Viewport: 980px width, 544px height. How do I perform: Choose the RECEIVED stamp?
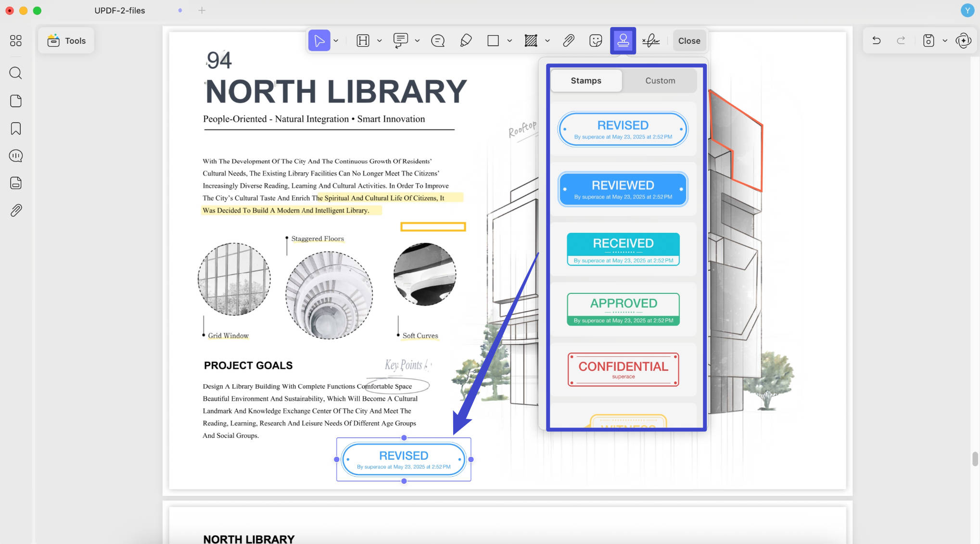point(623,250)
